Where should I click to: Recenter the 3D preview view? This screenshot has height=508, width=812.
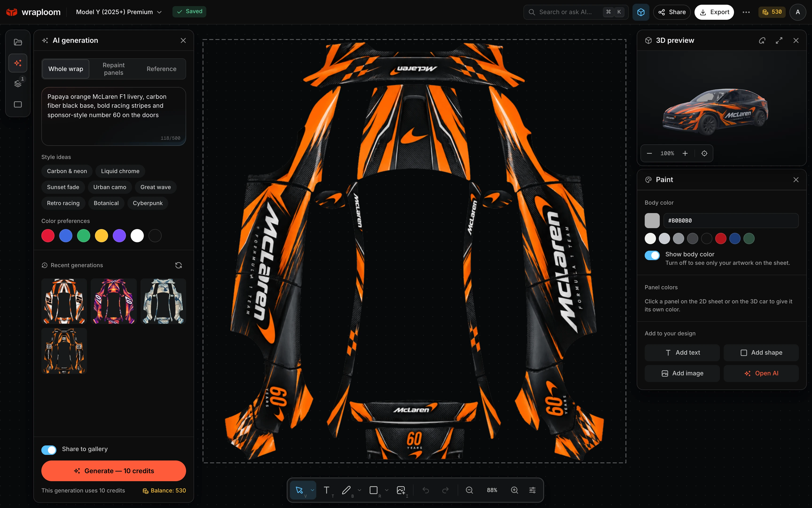pos(704,153)
